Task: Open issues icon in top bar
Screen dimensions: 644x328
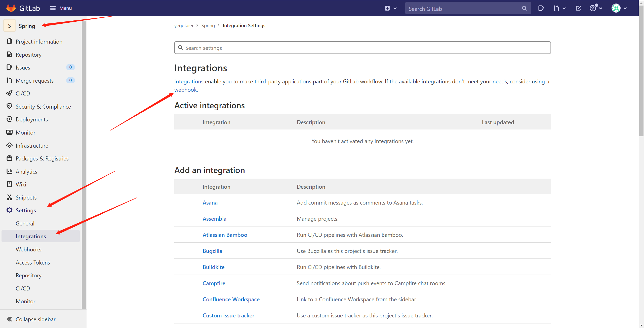Action: 541,8
